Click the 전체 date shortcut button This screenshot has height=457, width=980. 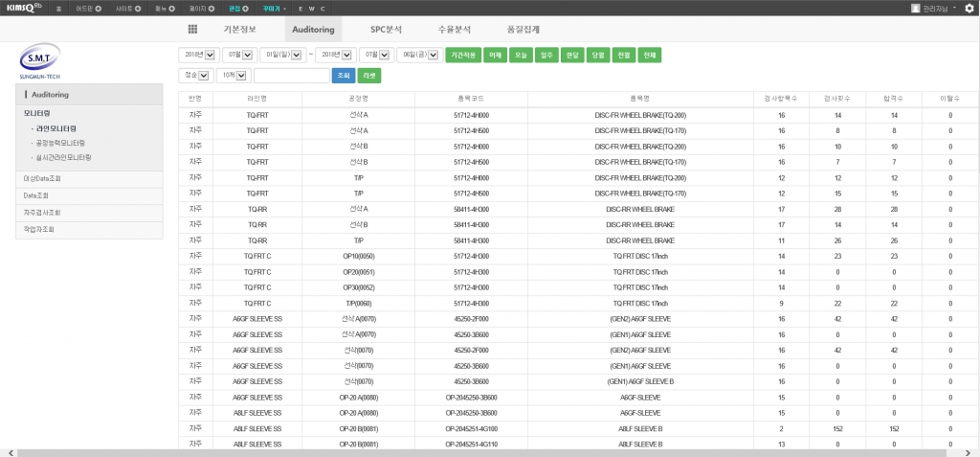tap(650, 56)
